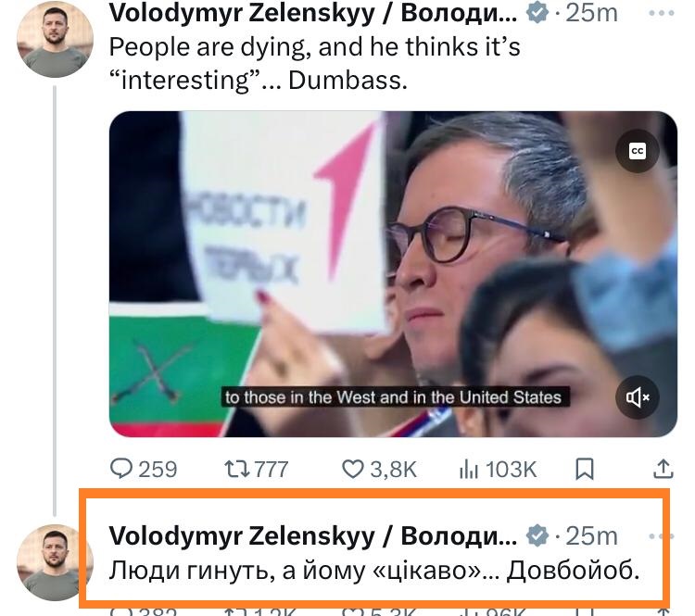Share the first tweet

(x=663, y=470)
